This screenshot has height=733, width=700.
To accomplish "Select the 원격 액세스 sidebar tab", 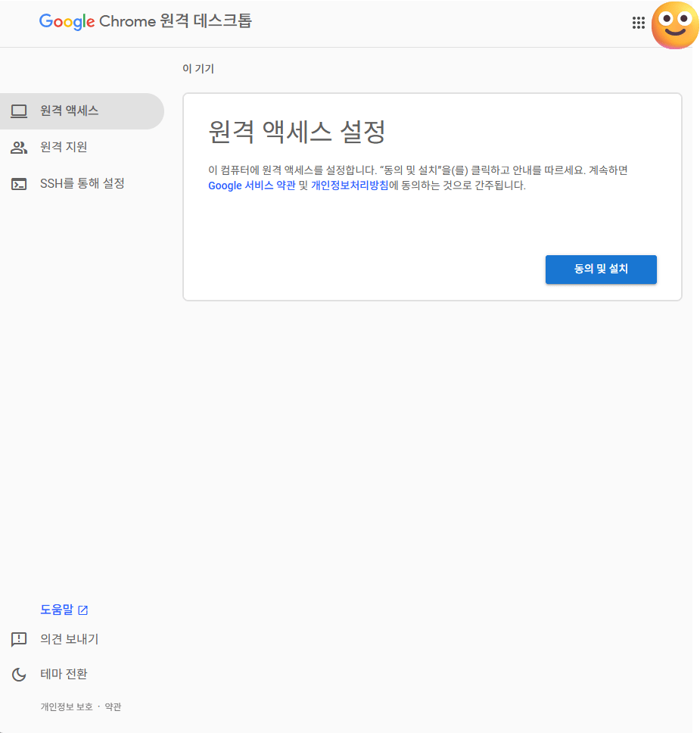I will pos(82,111).
